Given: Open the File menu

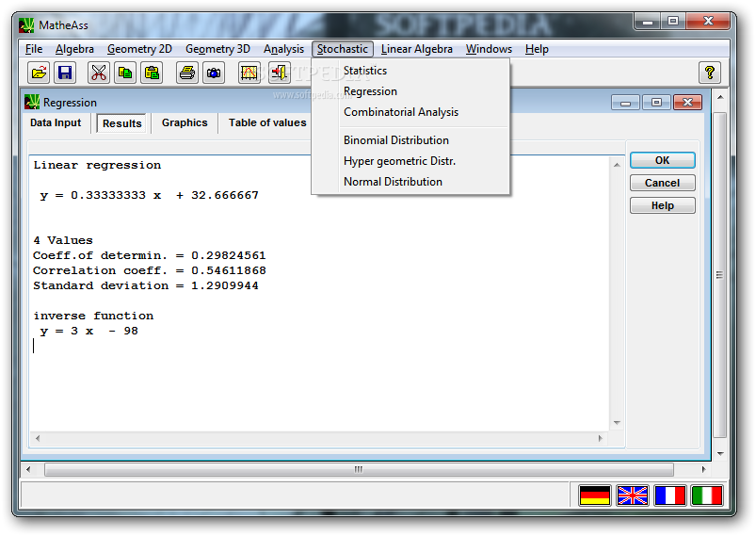Looking at the screenshot, I should click(x=34, y=49).
